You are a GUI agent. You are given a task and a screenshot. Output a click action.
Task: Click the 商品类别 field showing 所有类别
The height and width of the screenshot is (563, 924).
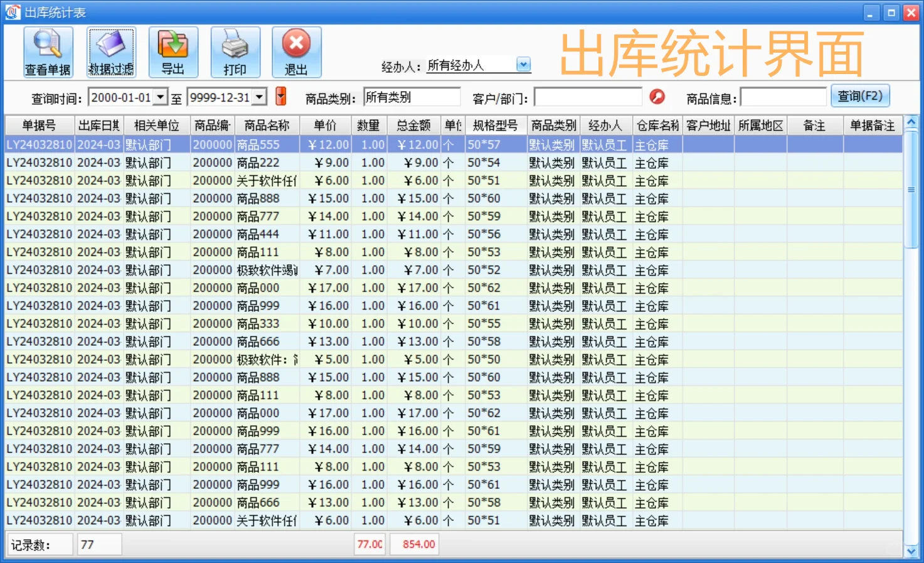click(412, 96)
